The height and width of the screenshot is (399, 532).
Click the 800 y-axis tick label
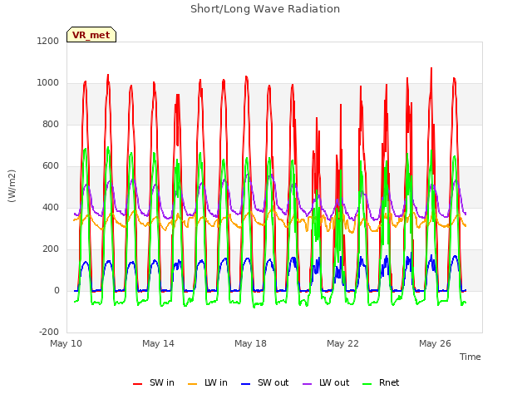[x=51, y=124]
